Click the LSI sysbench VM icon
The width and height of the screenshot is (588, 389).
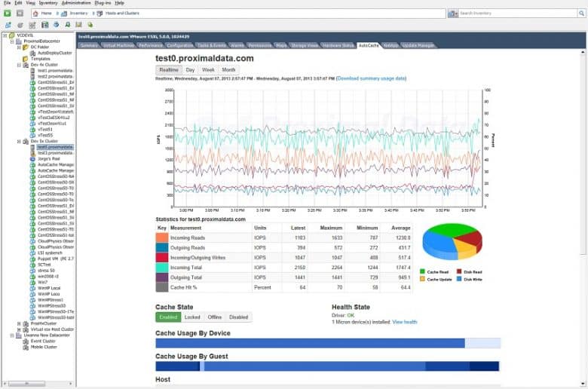(32, 253)
